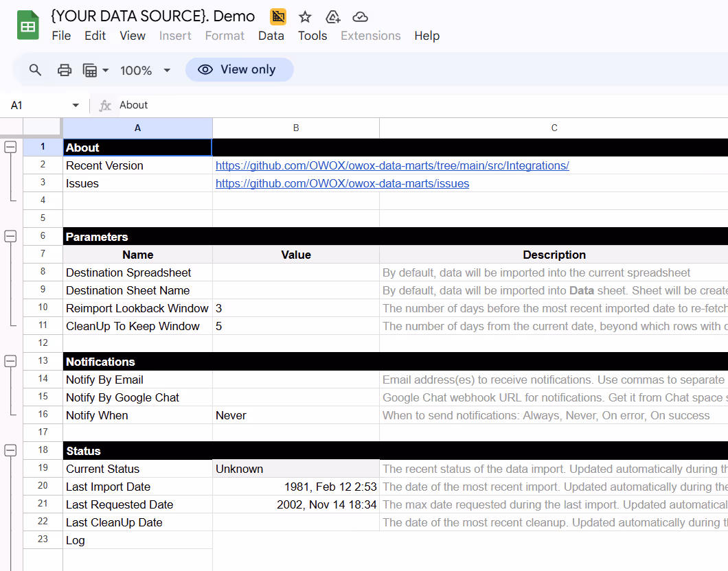Select row 18 header
Viewport: 728px width, 571px height.
coord(43,450)
